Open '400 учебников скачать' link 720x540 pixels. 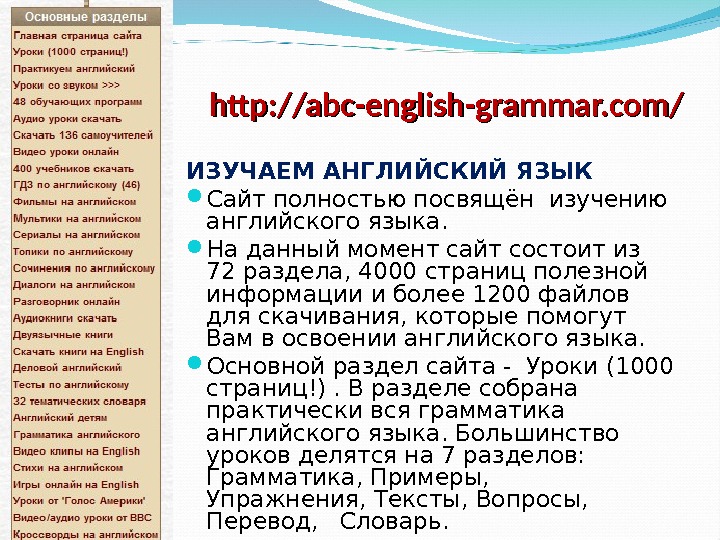pos(73,169)
